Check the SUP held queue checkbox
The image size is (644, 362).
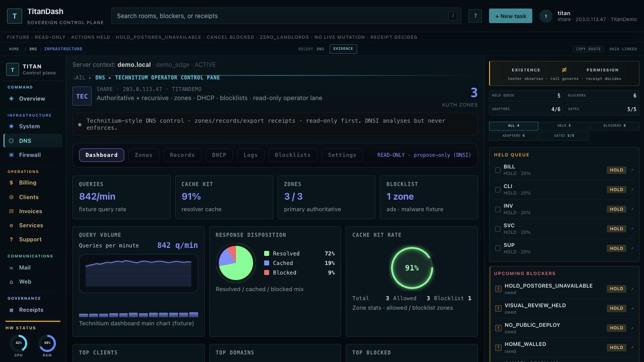point(498,248)
